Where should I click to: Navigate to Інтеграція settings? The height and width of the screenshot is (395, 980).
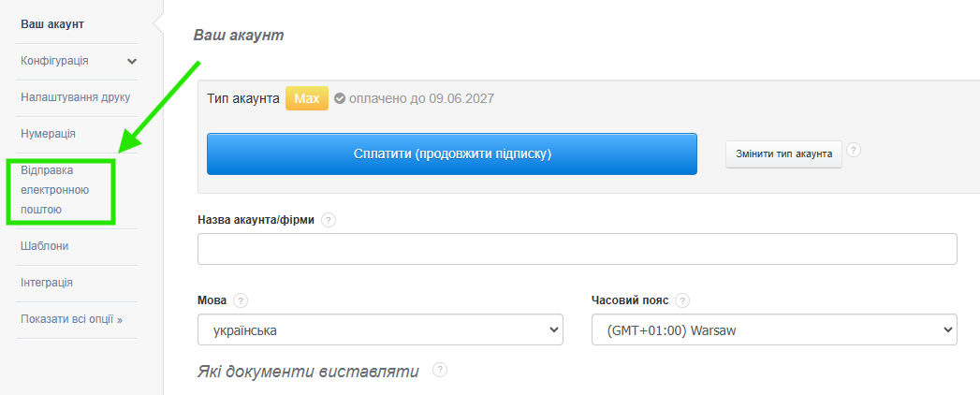(47, 283)
